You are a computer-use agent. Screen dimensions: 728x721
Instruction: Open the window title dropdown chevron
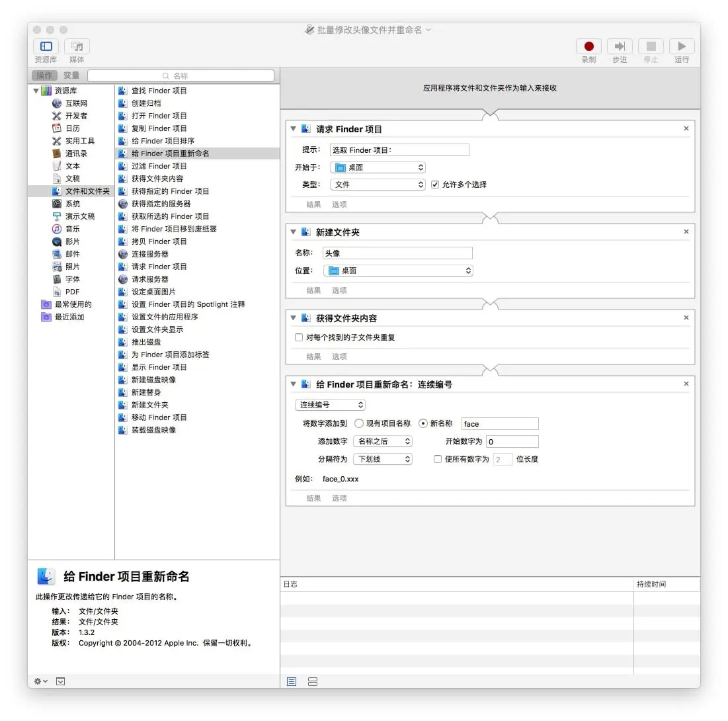click(428, 30)
